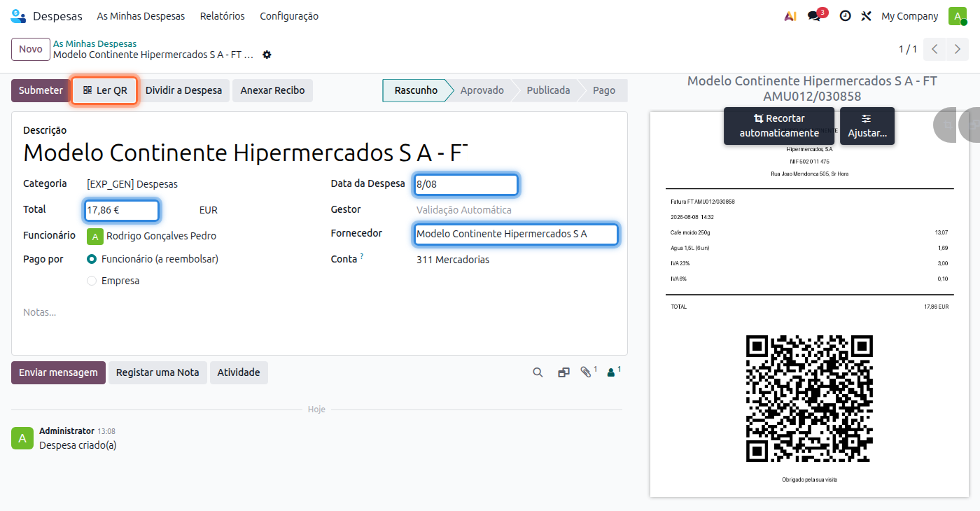Viewport: 980px width, 511px height.
Task: Click 'Despesa criado(a)' log message
Action: (78, 445)
